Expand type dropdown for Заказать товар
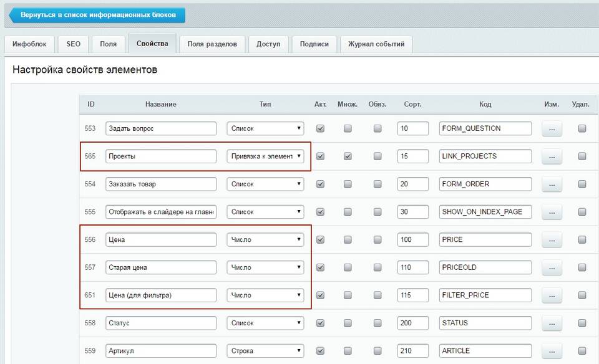 click(x=266, y=184)
